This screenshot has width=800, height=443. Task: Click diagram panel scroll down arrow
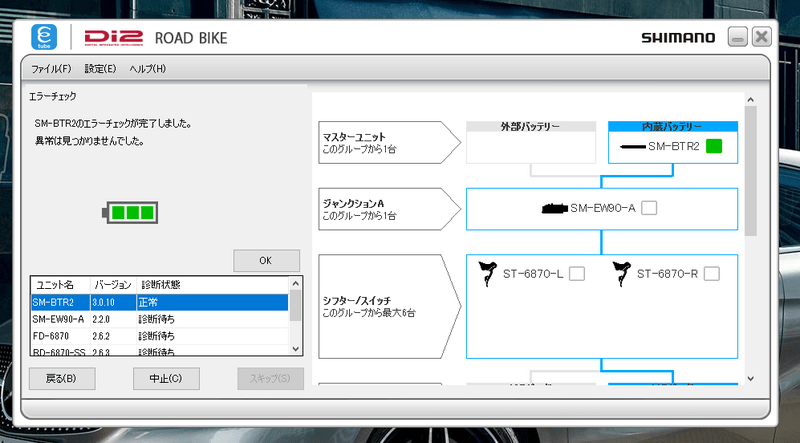point(750,379)
